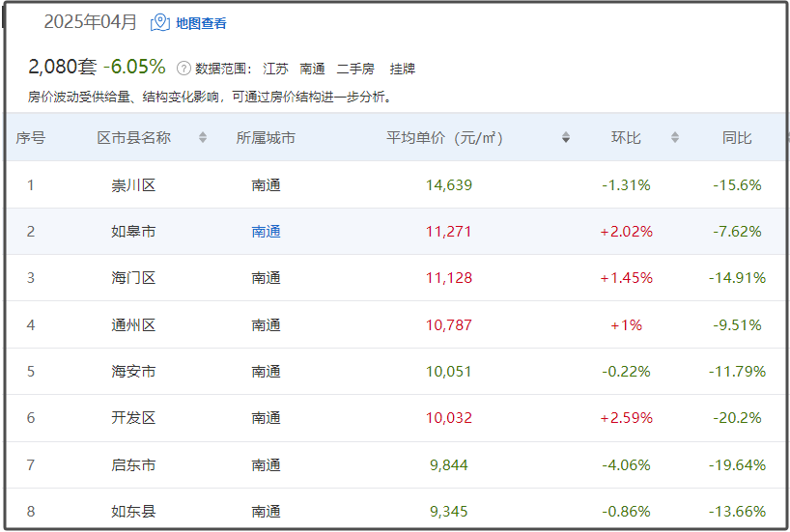The width and height of the screenshot is (790, 532).
Task: Click price value 9,345
Action: 449,512
